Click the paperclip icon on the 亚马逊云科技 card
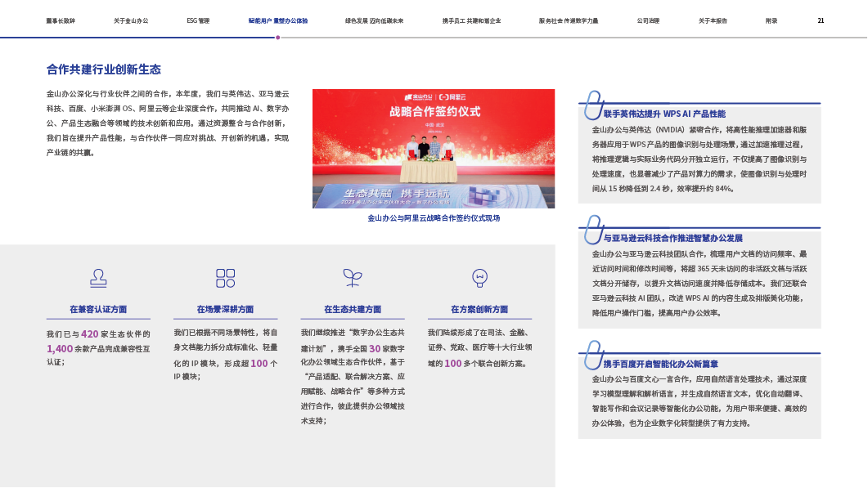The height and width of the screenshot is (488, 868). coord(590,229)
